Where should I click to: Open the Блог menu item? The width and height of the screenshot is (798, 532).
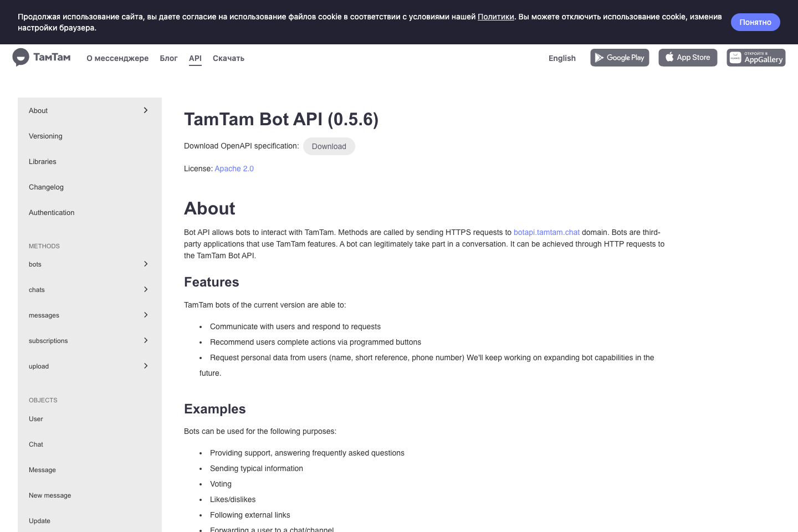click(x=168, y=58)
